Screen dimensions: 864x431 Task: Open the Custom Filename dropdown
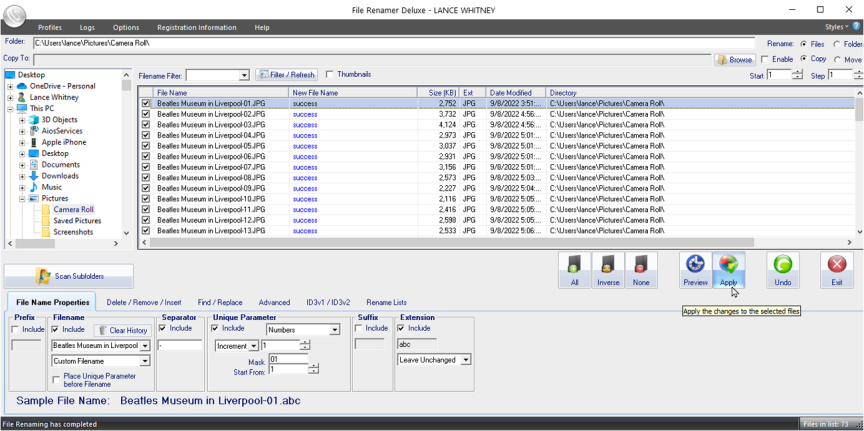coord(145,361)
